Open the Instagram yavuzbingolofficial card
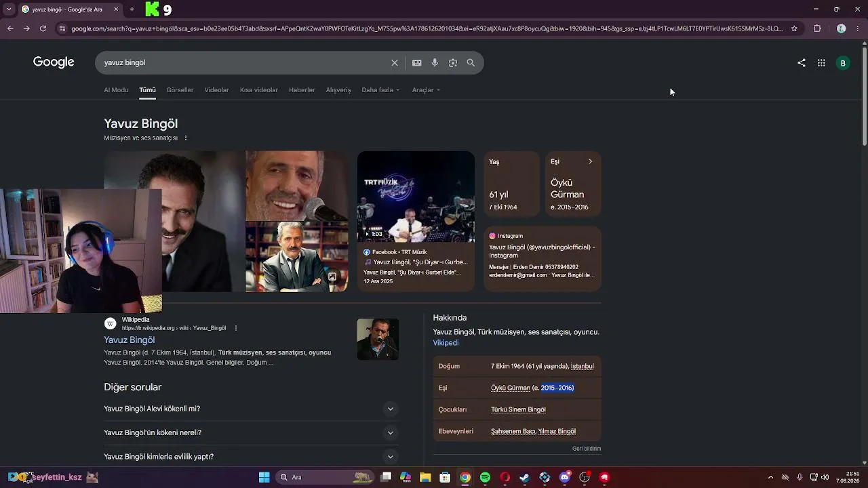The width and height of the screenshot is (868, 488). tap(542, 259)
